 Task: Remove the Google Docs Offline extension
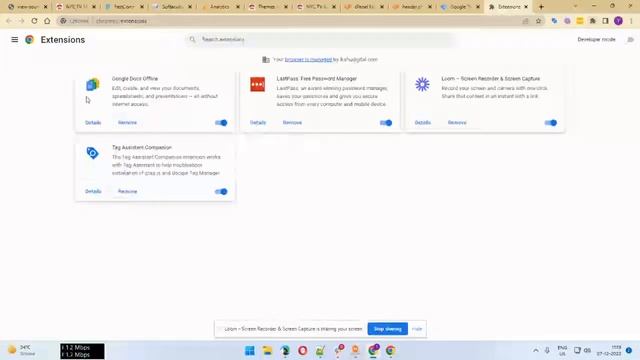tap(127, 122)
